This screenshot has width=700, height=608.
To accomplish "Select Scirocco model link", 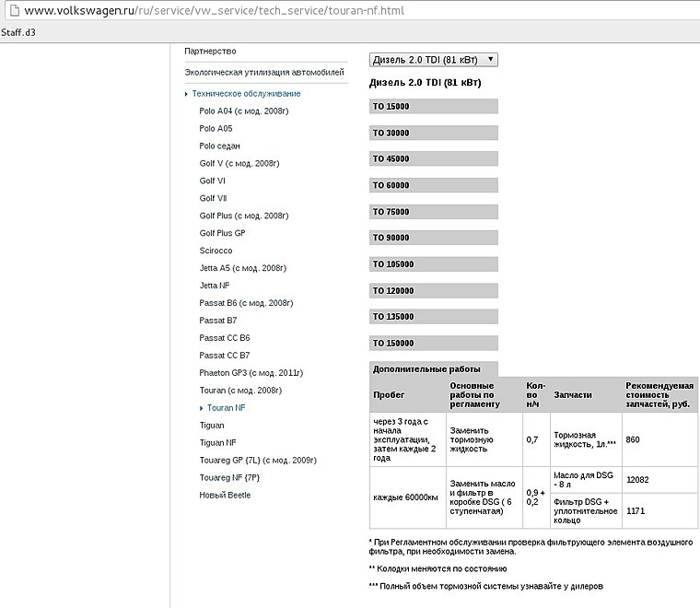I will [x=216, y=251].
